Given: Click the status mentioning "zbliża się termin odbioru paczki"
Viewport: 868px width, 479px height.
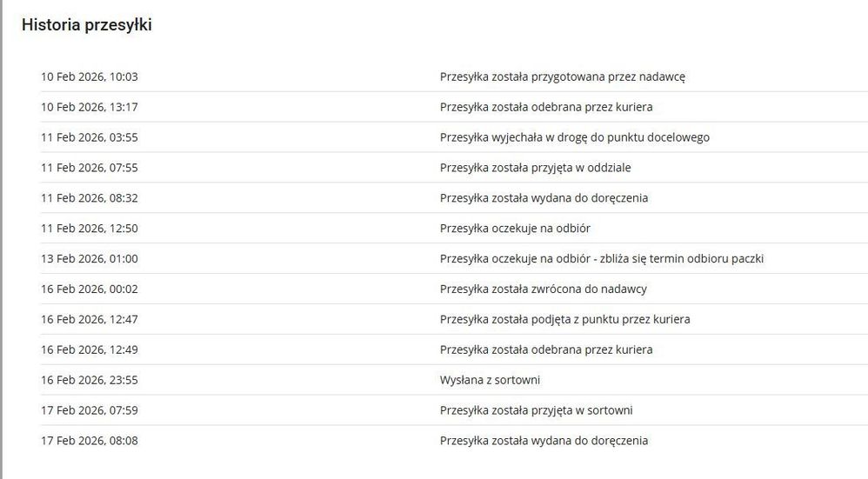Looking at the screenshot, I should point(602,259).
